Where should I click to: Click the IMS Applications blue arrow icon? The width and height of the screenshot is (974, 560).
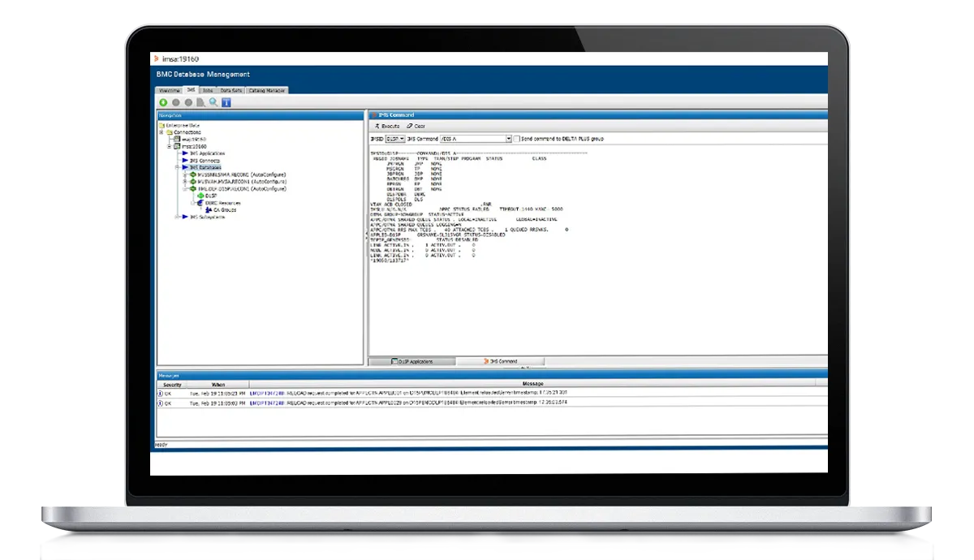click(x=185, y=153)
